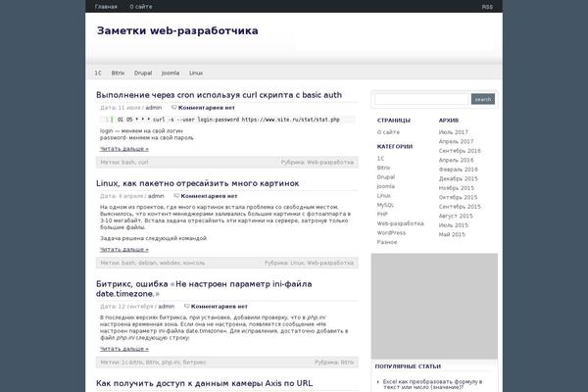
Task: Click the curl command code block
Action: pyautogui.click(x=227, y=120)
